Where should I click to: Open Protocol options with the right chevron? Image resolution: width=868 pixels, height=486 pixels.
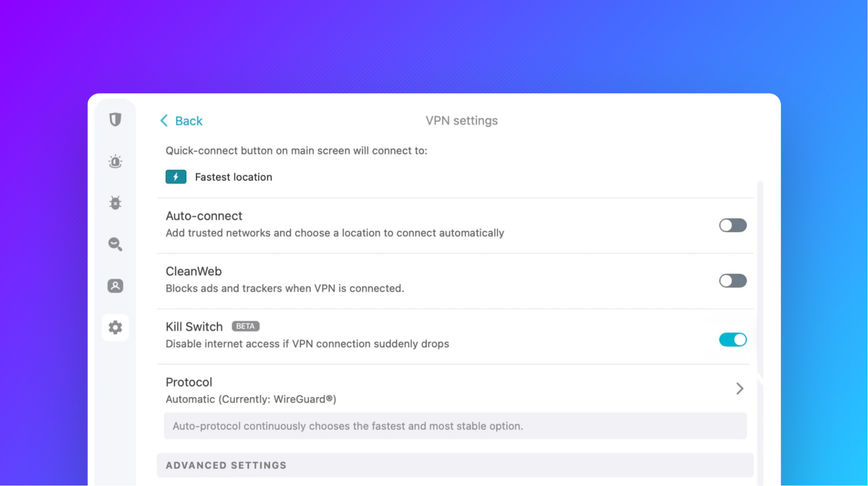point(740,388)
